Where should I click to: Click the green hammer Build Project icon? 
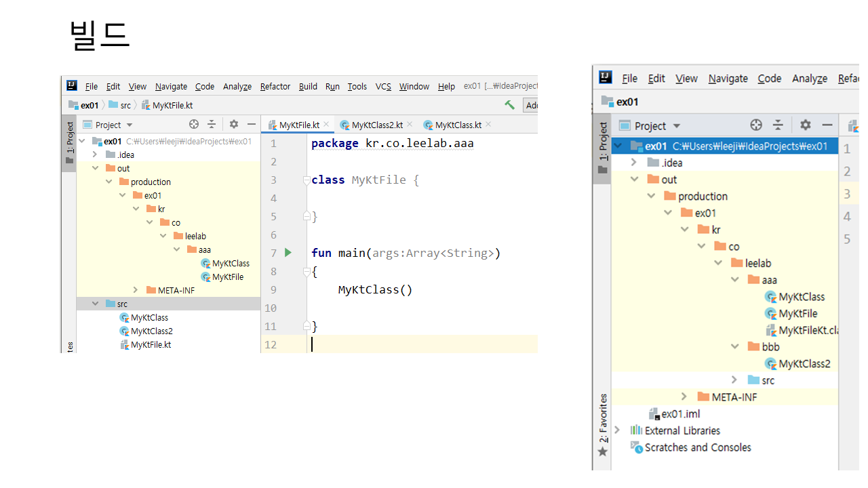point(509,105)
